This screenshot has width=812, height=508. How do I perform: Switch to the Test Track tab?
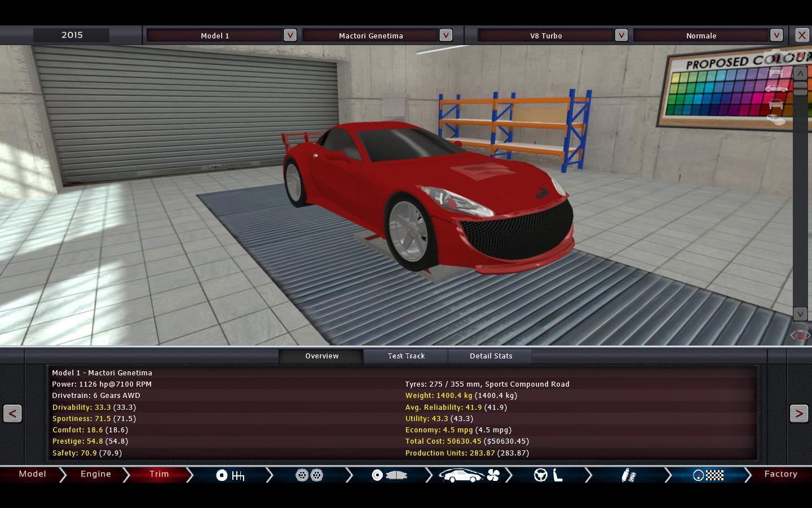pyautogui.click(x=406, y=356)
